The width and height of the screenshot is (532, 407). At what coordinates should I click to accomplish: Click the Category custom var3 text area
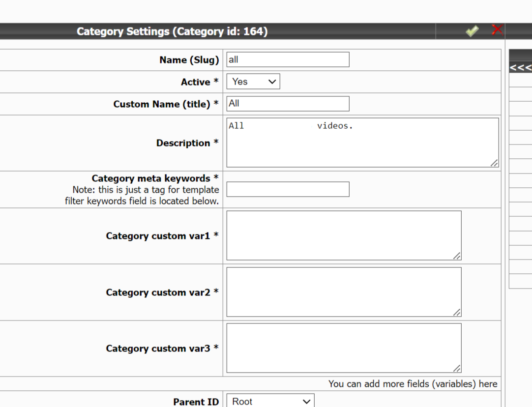[344, 348]
